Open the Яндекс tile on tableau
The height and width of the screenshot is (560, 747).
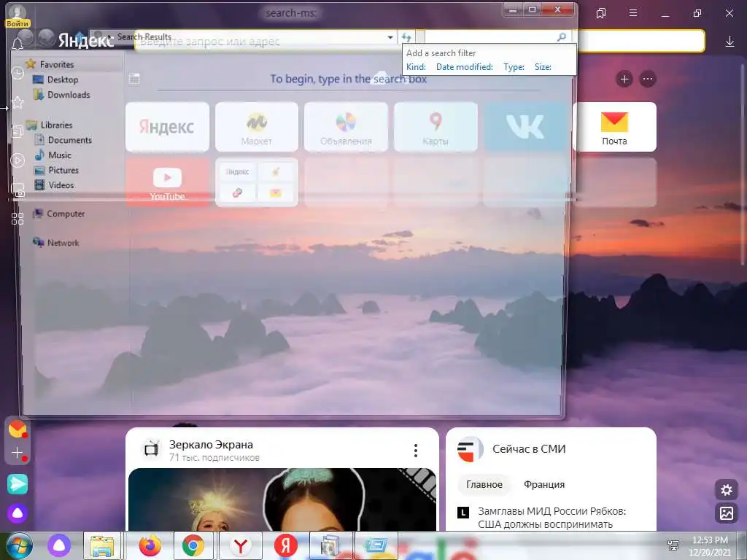tap(167, 127)
